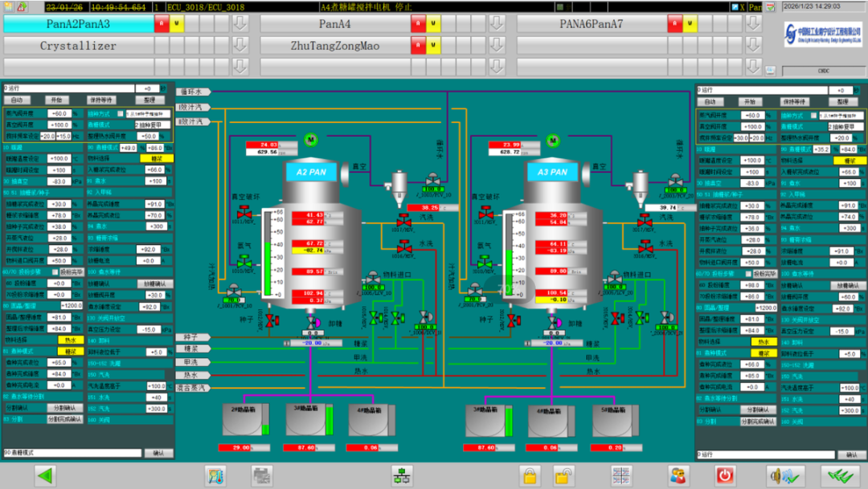Click the green multi-checkmark acknowledge icon
The width and height of the screenshot is (868, 489).
[841, 475]
